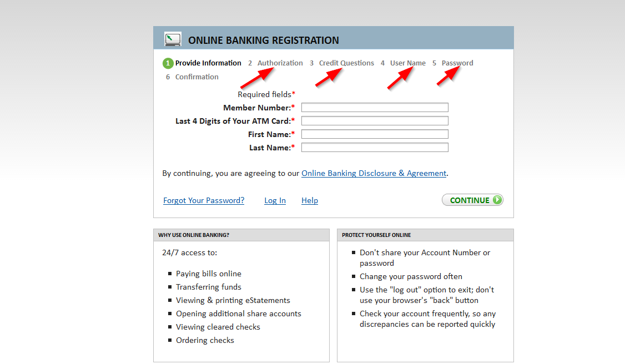
Task: Click into the First Name field
Action: [x=375, y=134]
